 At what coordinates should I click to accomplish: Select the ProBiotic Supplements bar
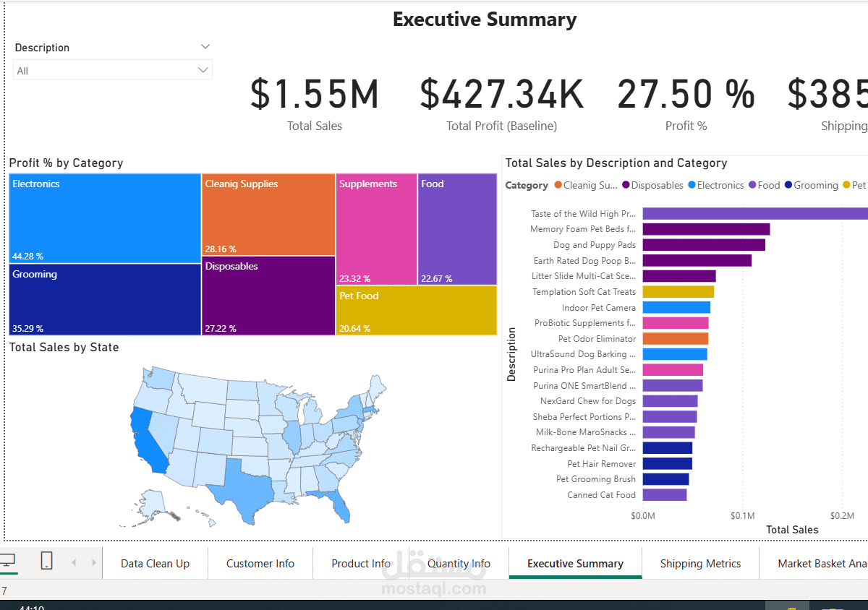(x=676, y=323)
